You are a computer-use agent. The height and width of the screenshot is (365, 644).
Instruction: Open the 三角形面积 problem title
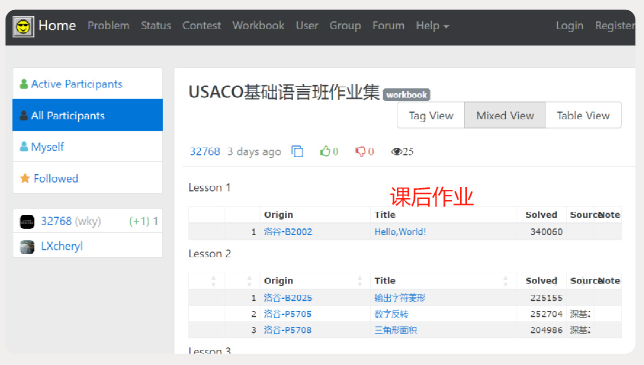click(396, 330)
